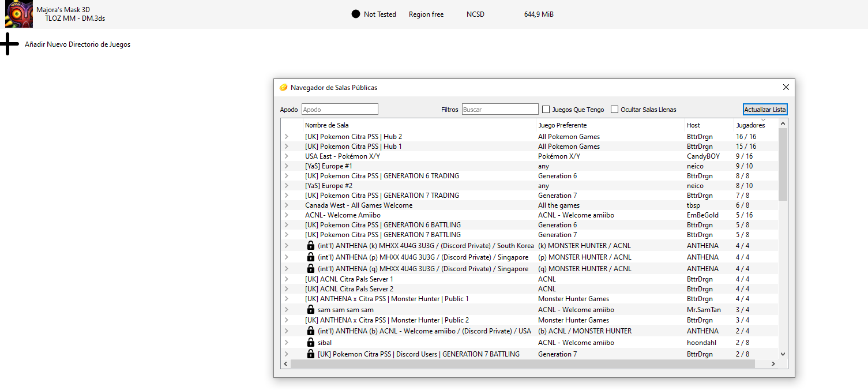Expand the GENERATION 7 TRADING row

click(x=286, y=196)
